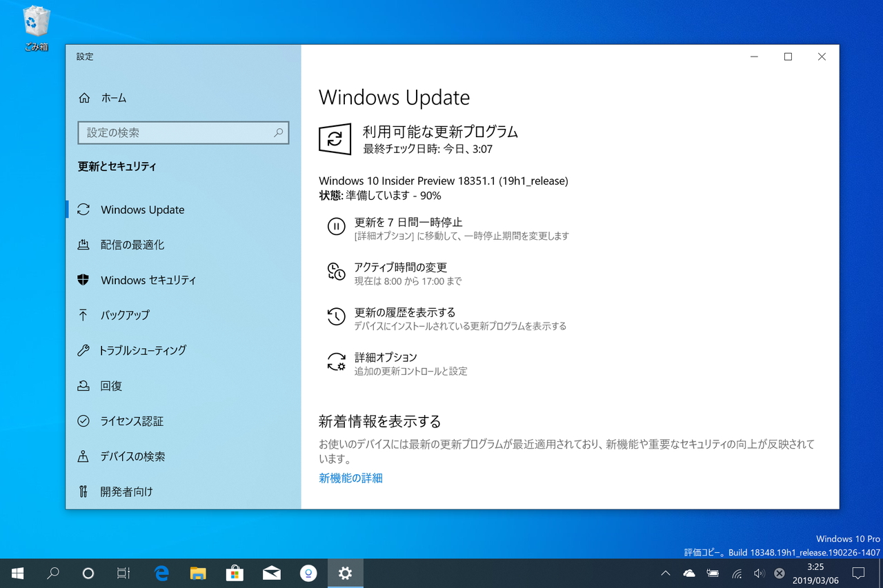Expand the hidden icons in system tray

[x=665, y=573]
